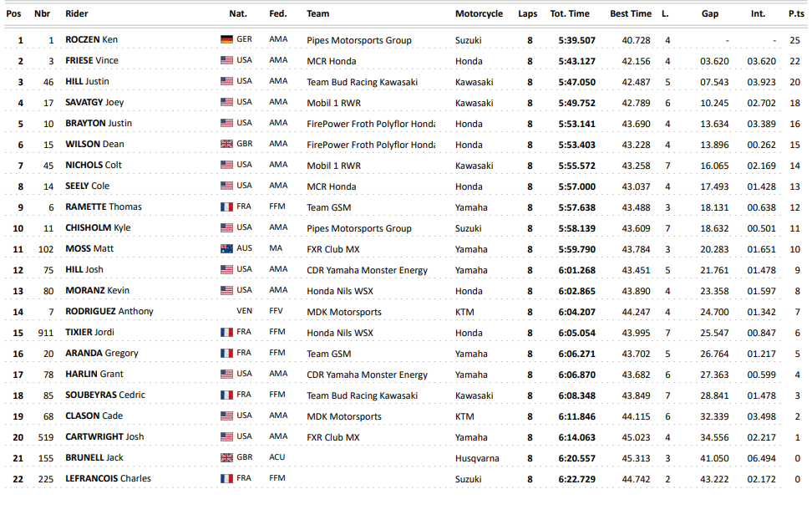Click the Australian flag next to Moss Matt
Viewport: 812px width, 515px height.
point(226,248)
